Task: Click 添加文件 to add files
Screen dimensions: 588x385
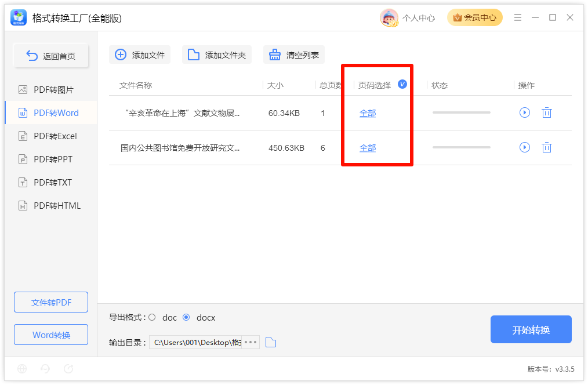Action: 140,55
